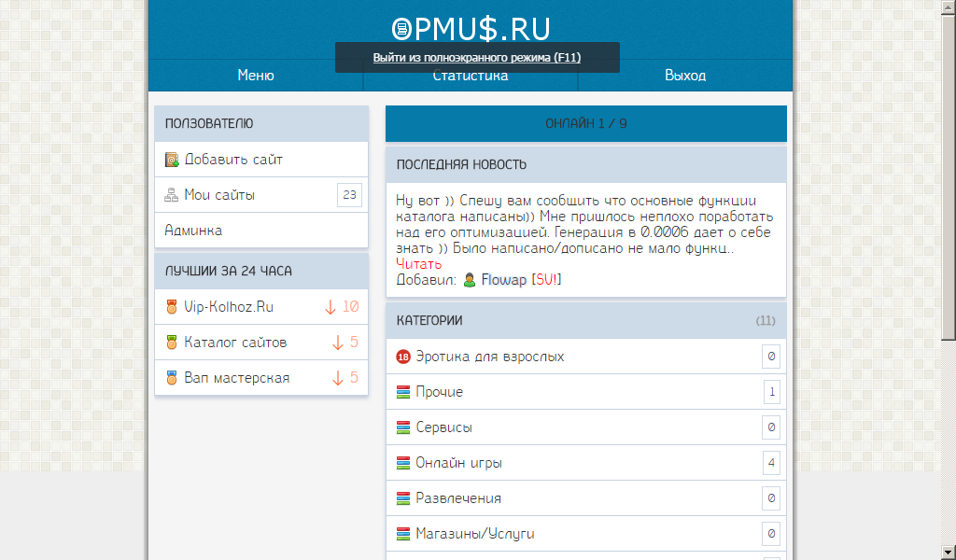Click the red 18 icon for Эротика

pyautogui.click(x=403, y=357)
